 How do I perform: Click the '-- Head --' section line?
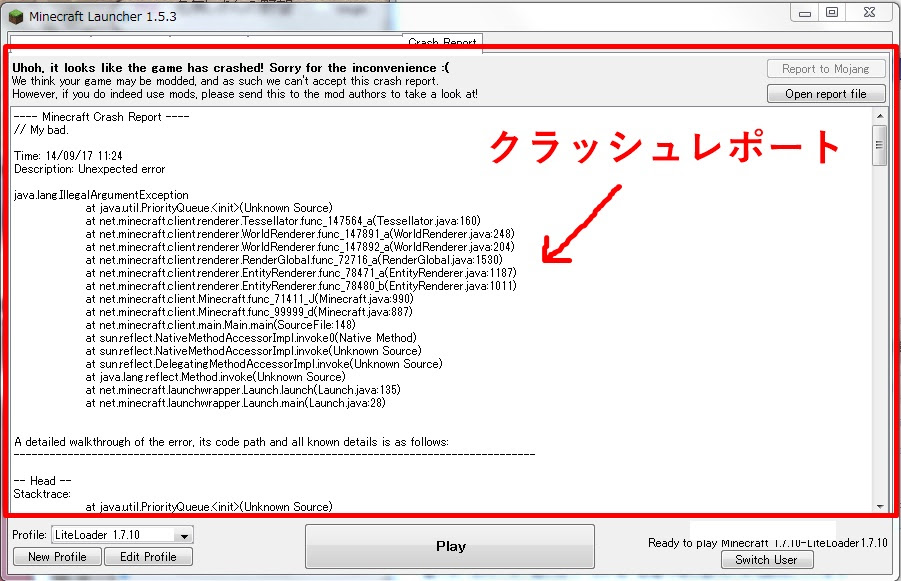click(x=43, y=480)
